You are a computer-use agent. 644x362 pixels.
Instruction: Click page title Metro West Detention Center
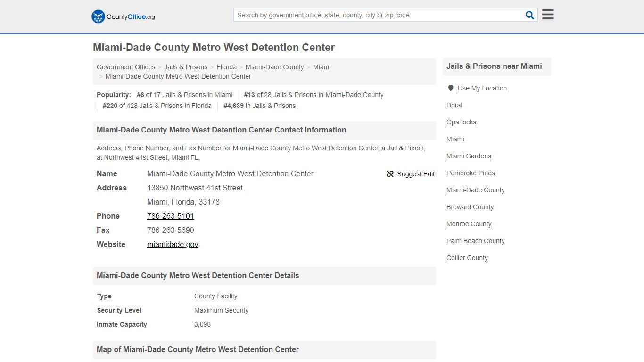click(x=214, y=47)
